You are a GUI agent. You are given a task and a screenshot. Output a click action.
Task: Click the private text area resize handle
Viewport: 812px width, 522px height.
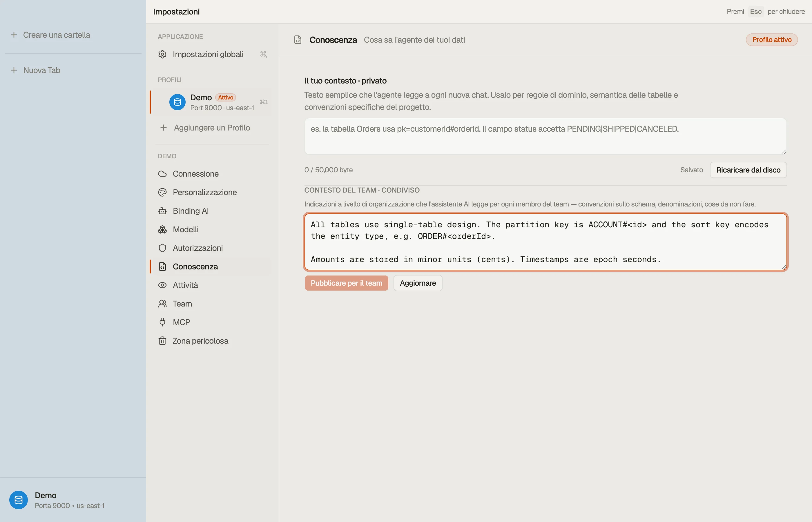pyautogui.click(x=784, y=151)
